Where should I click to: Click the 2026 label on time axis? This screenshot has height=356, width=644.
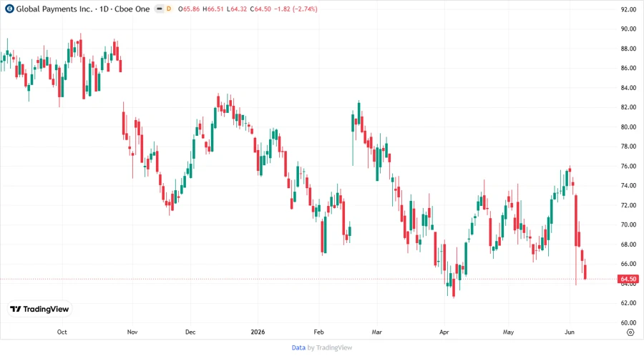(258, 332)
